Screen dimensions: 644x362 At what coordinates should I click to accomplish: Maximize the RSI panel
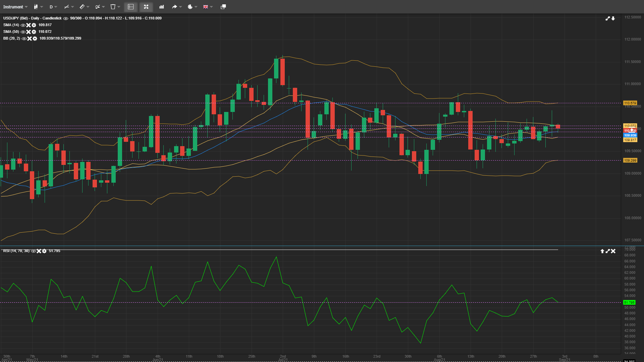607,251
